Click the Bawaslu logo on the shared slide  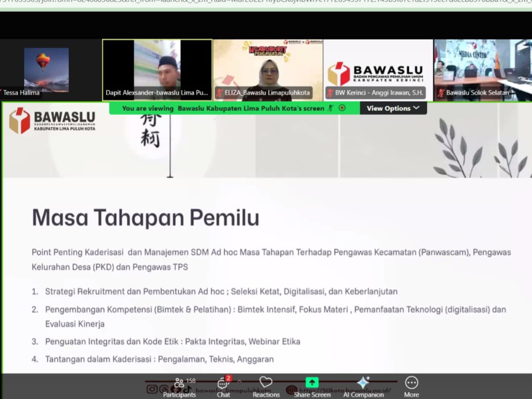52,121
